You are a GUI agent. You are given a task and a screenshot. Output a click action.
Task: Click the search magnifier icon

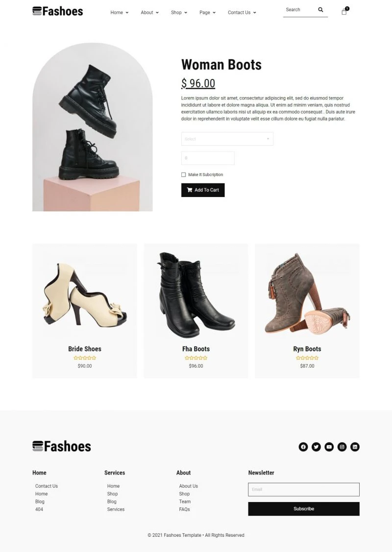[x=320, y=10]
